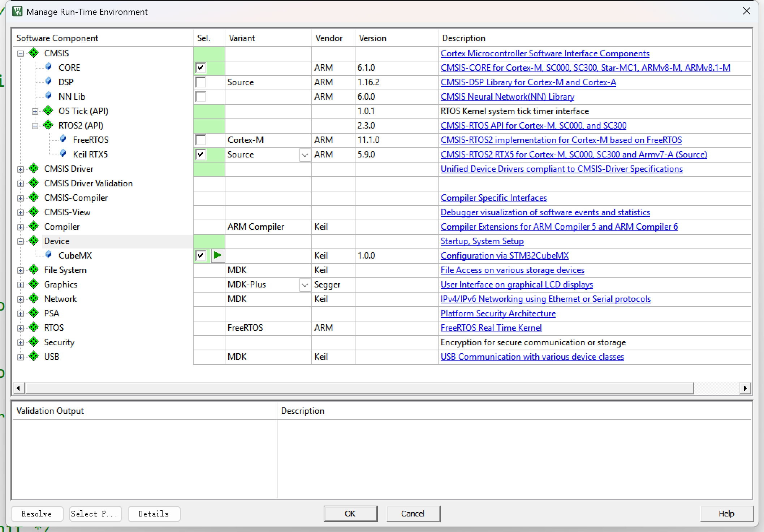Viewport: 764px width, 532px height.
Task: Click the Network diamond icon
Action: [34, 299]
